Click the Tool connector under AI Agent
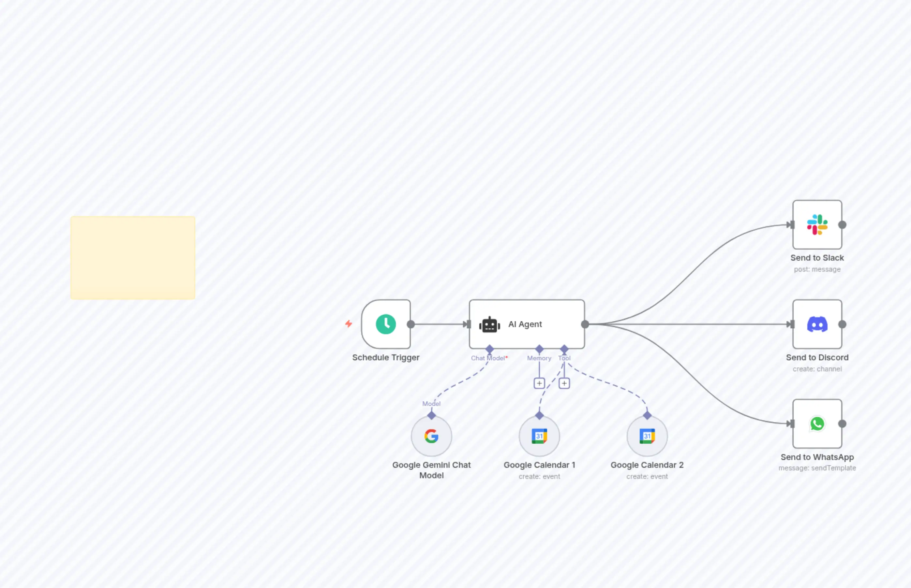This screenshot has width=911, height=588. 564,349
